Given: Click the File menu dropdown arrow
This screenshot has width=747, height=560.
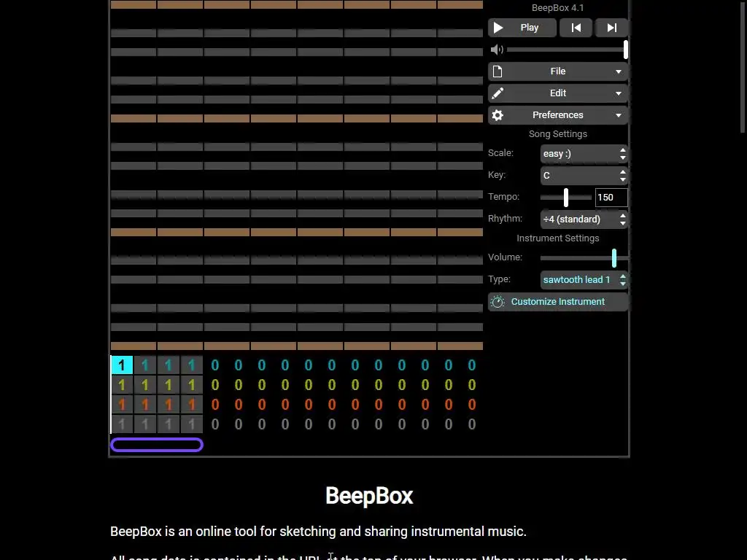Looking at the screenshot, I should pos(619,71).
